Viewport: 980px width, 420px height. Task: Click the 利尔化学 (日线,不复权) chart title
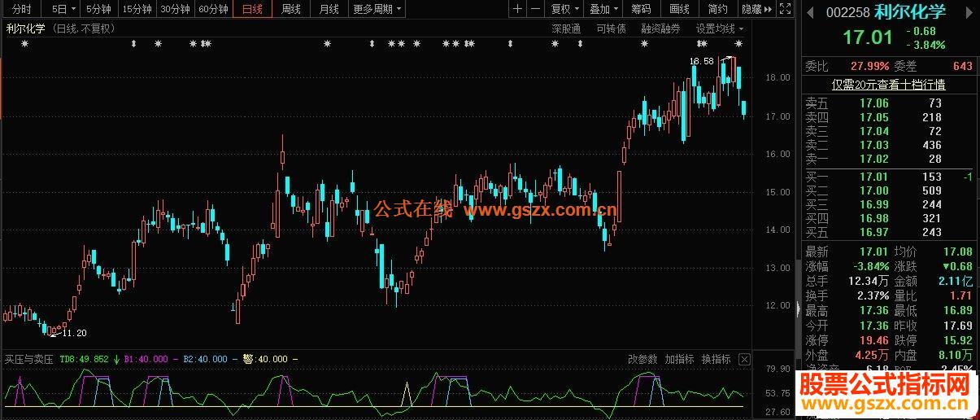coord(60,28)
